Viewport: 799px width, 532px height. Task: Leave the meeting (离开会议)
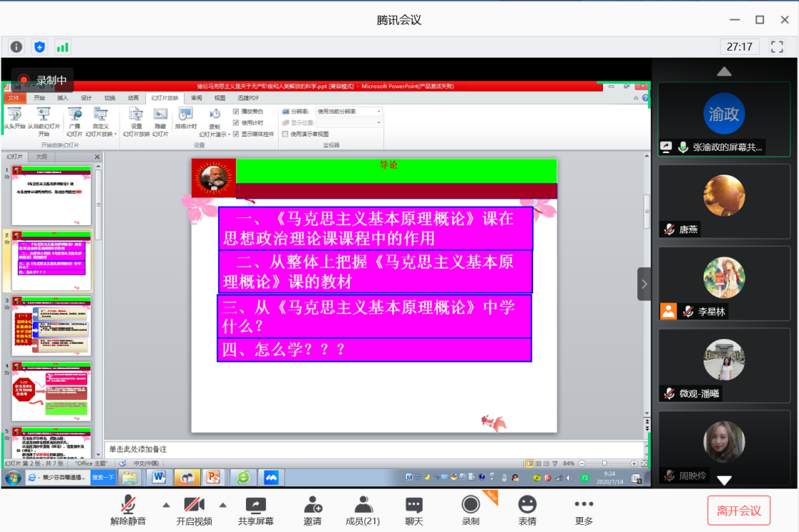click(x=738, y=510)
